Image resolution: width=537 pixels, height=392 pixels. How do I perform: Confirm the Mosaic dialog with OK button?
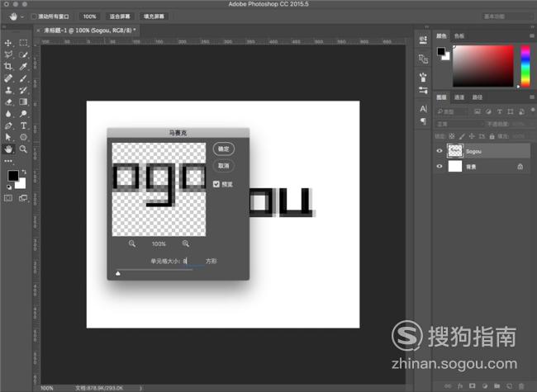[224, 149]
